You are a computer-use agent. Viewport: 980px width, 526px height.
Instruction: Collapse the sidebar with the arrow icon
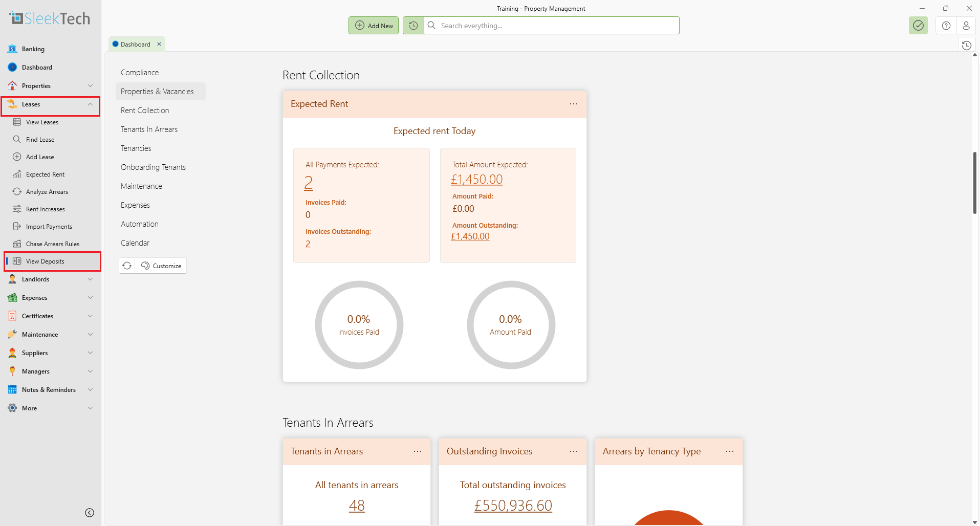point(90,513)
